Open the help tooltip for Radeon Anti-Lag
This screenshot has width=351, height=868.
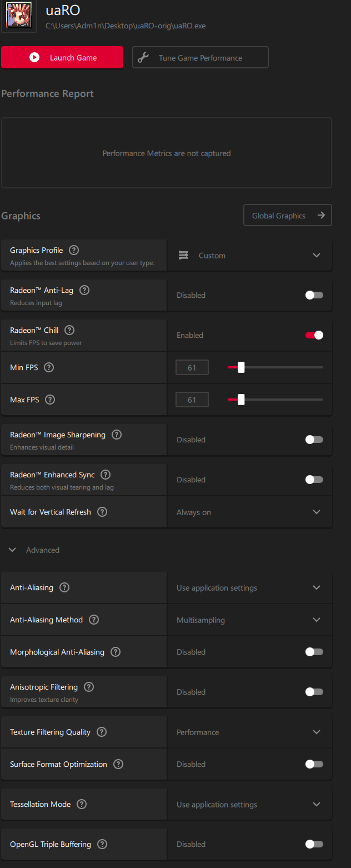coord(84,290)
